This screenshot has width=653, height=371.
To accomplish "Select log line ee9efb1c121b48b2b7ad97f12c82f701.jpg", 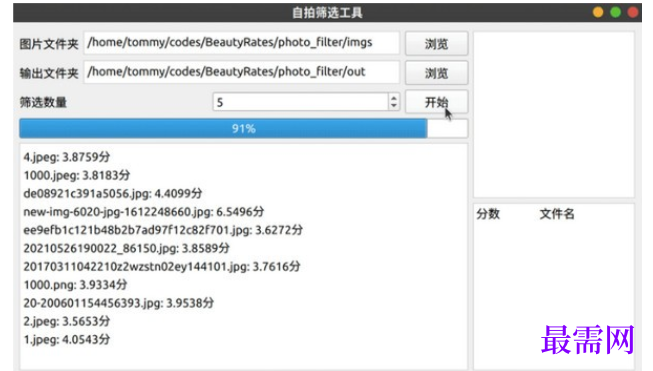I will 163,230.
